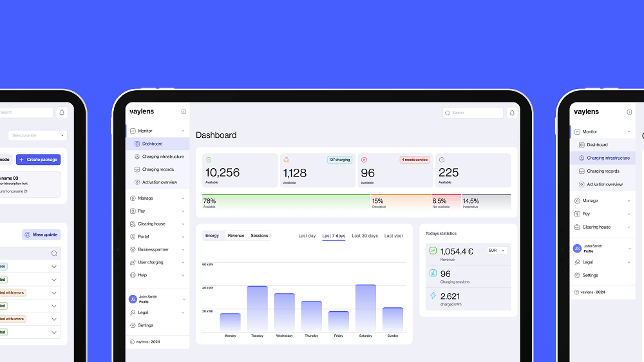Image resolution: width=644 pixels, height=362 pixels.
Task: Click the Pay icon in center sidebar
Action: coord(133,211)
